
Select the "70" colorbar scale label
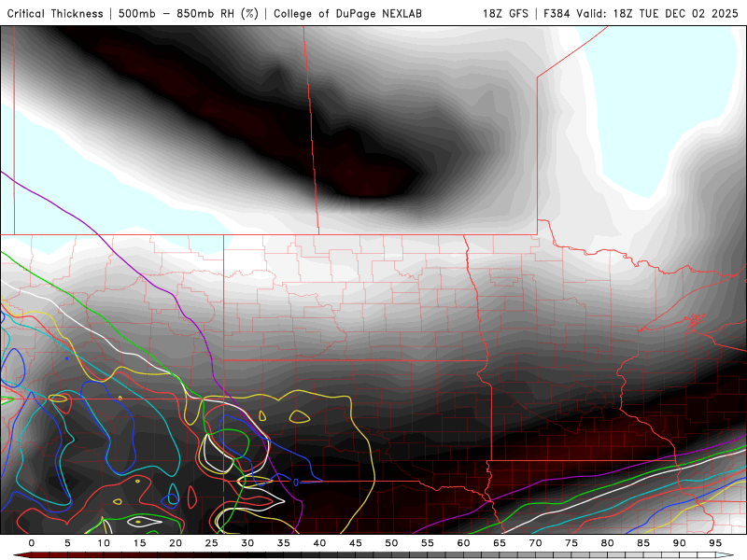[x=535, y=543]
